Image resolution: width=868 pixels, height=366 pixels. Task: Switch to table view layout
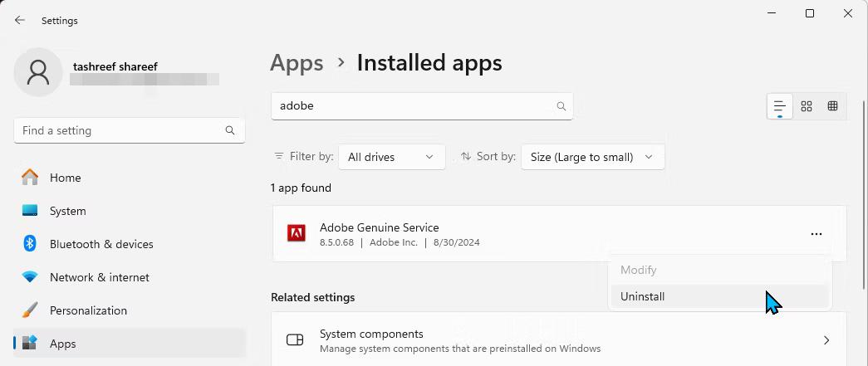tap(832, 106)
